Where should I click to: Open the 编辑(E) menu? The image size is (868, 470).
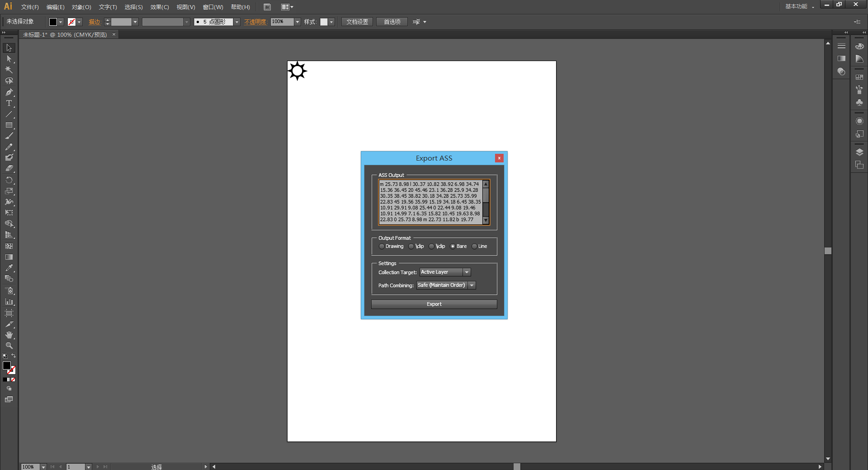tap(55, 7)
